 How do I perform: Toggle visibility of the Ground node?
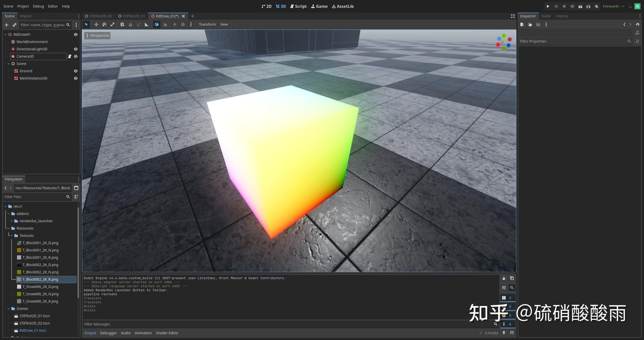(75, 71)
